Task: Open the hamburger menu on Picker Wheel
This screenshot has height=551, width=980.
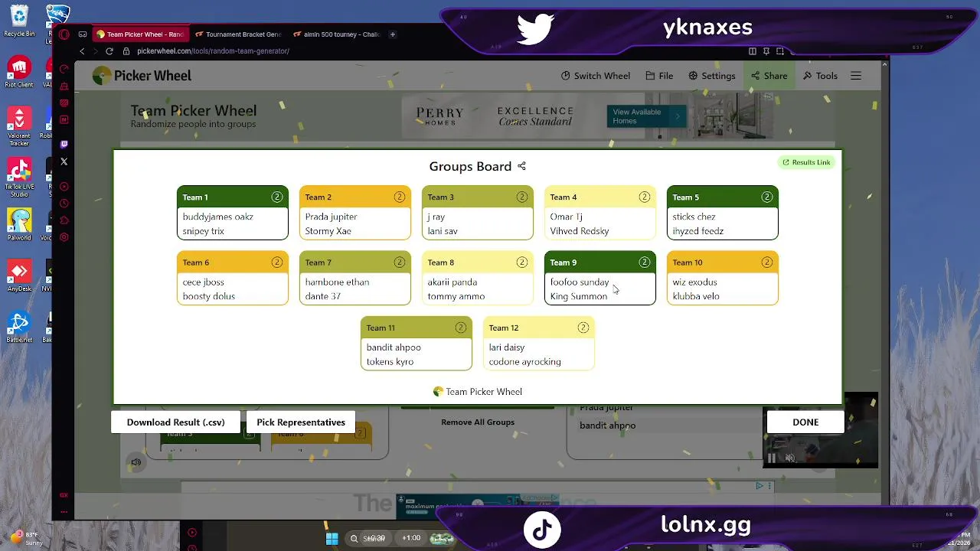Action: tap(856, 76)
